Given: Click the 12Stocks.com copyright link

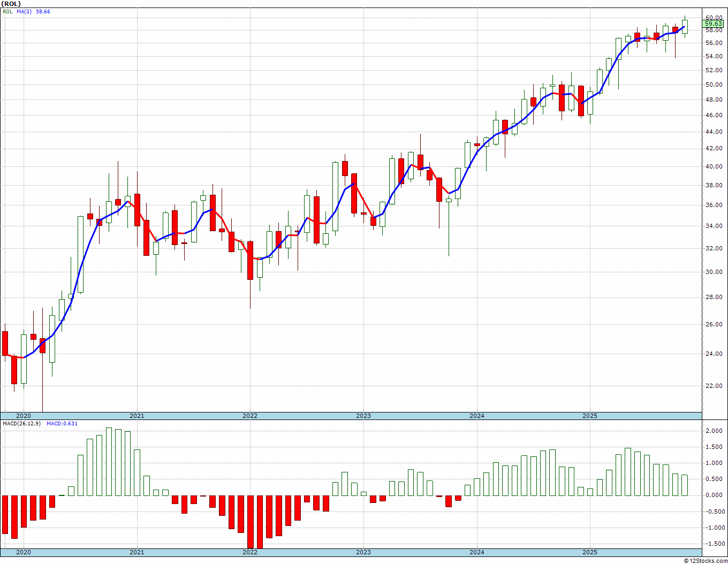Looking at the screenshot, I should (706, 561).
